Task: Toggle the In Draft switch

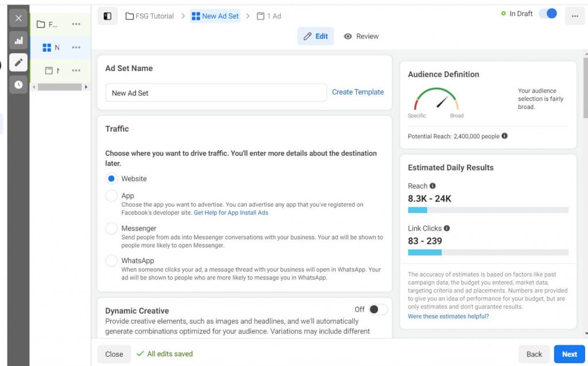Action: click(x=548, y=14)
